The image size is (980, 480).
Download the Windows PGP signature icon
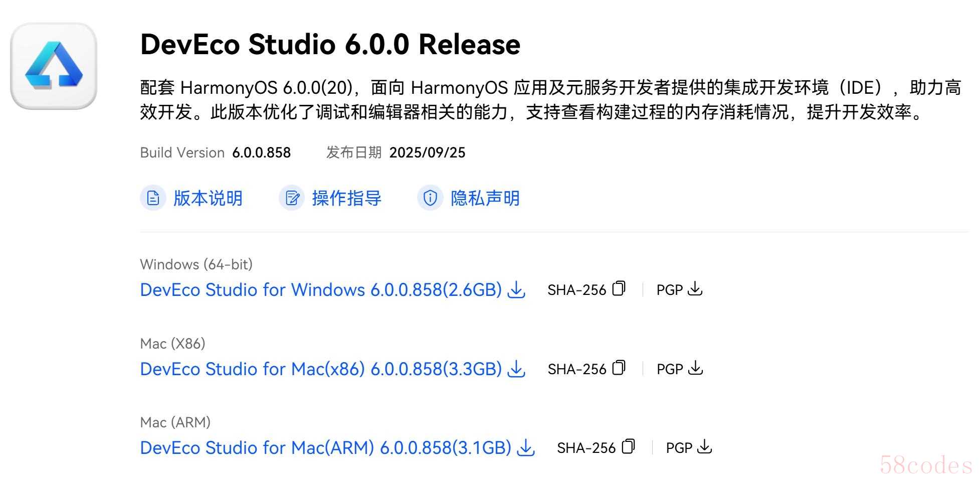695,289
